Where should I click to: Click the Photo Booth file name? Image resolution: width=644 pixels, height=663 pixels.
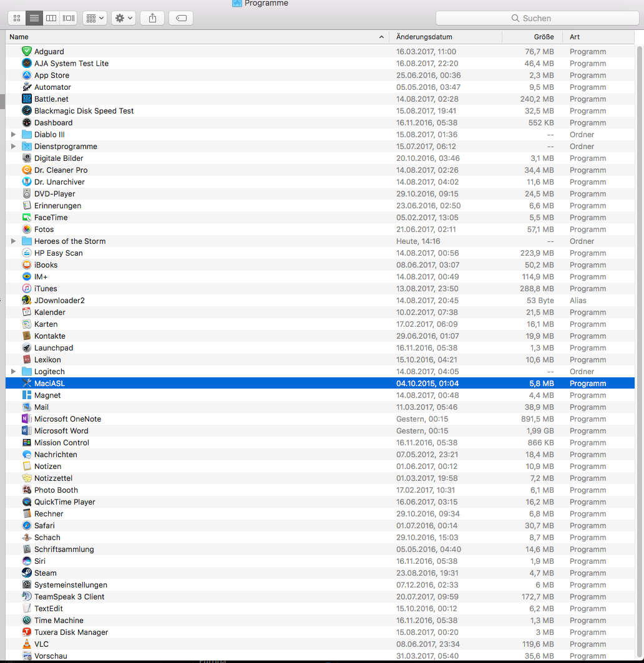tap(56, 490)
